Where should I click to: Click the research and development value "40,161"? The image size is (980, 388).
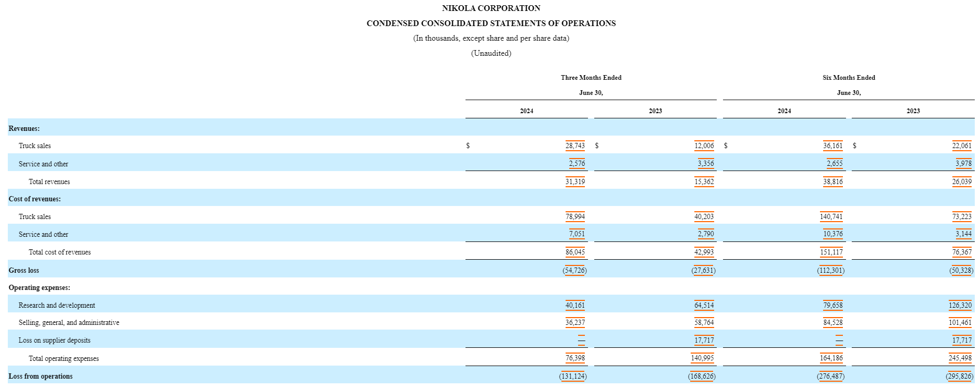[575, 306]
